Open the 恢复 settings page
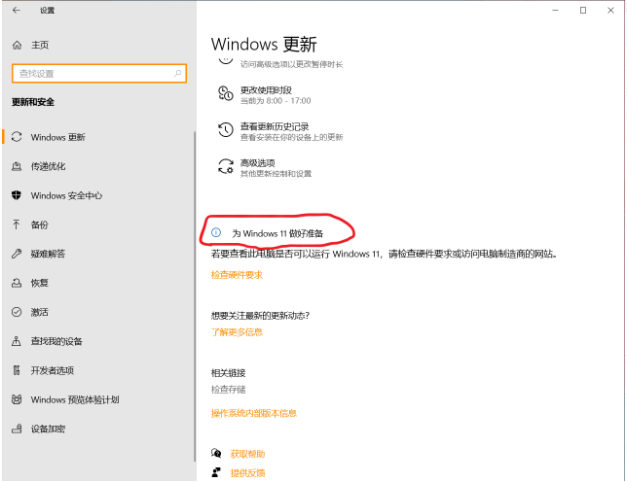The height and width of the screenshot is (482, 627). click(x=39, y=283)
